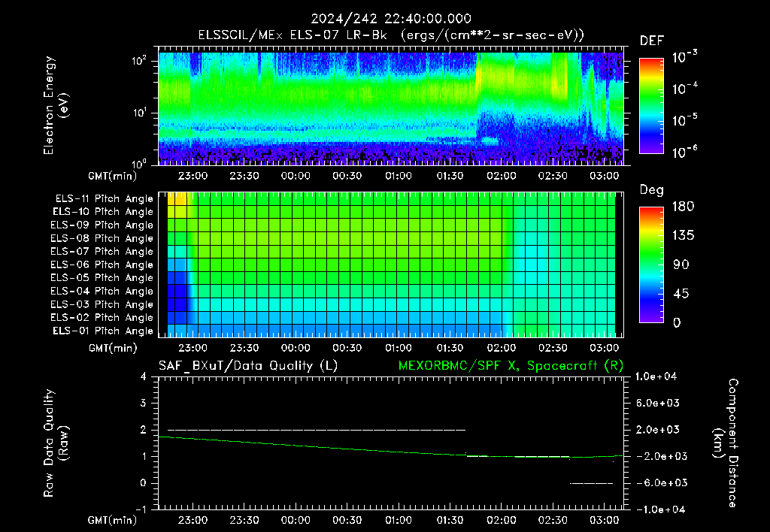Click the 180 value on Deg scale
Image resolution: width=770 pixels, height=532 pixels.
pos(683,207)
